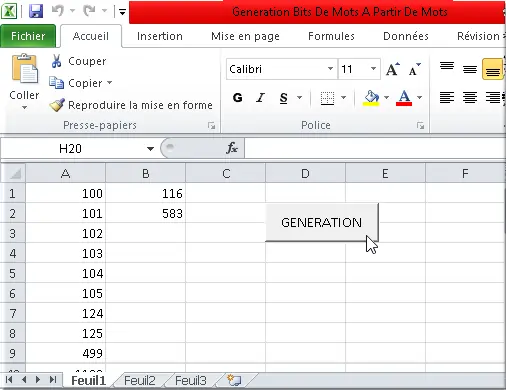506x390 pixels.
Task: Switch to sheet Feuil3
Action: 191,380
